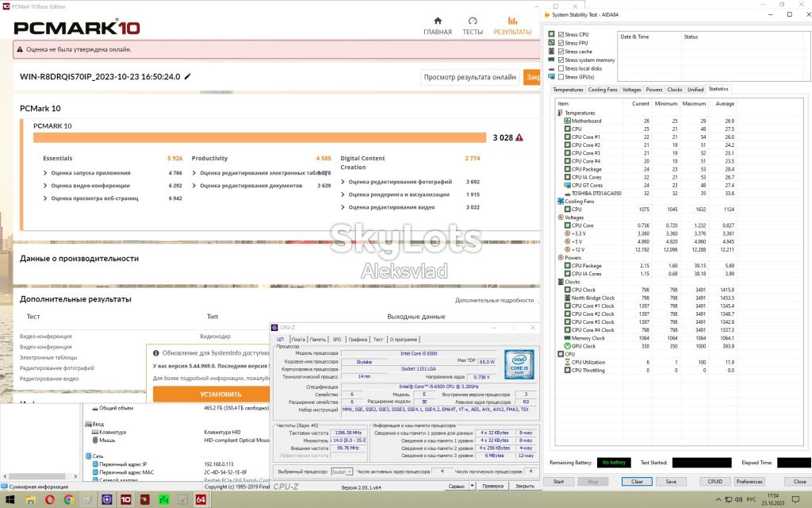Click the Intel Core i5 logo in CPU-Z
The height and width of the screenshot is (508, 812).
click(x=519, y=364)
